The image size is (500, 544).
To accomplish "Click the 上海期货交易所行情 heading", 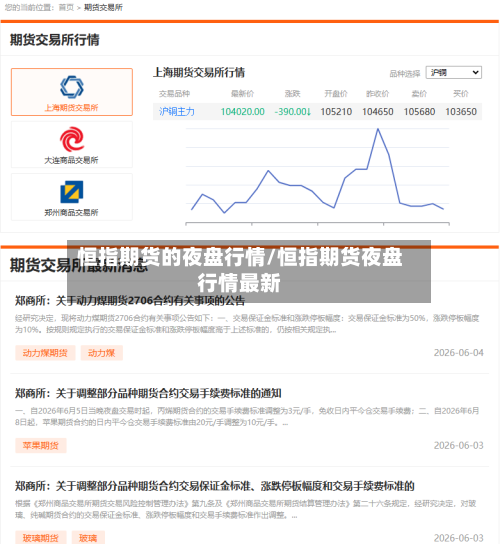I will pyautogui.click(x=199, y=73).
